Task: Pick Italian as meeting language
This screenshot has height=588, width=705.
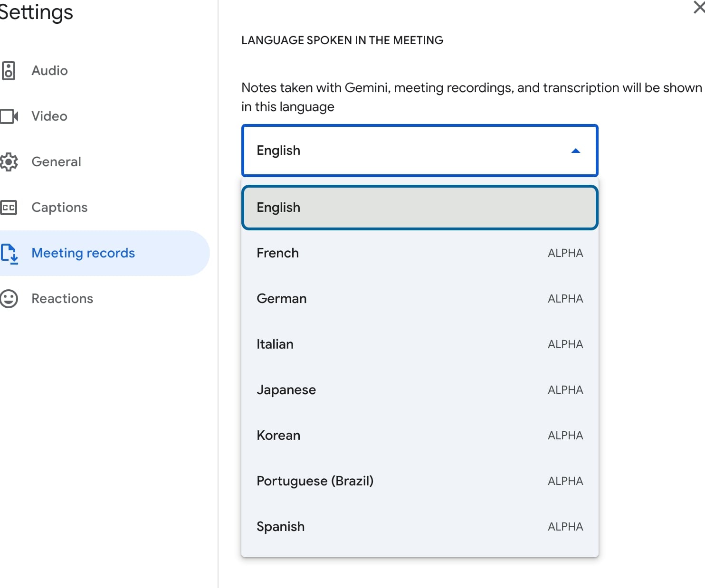Action: pyautogui.click(x=420, y=344)
